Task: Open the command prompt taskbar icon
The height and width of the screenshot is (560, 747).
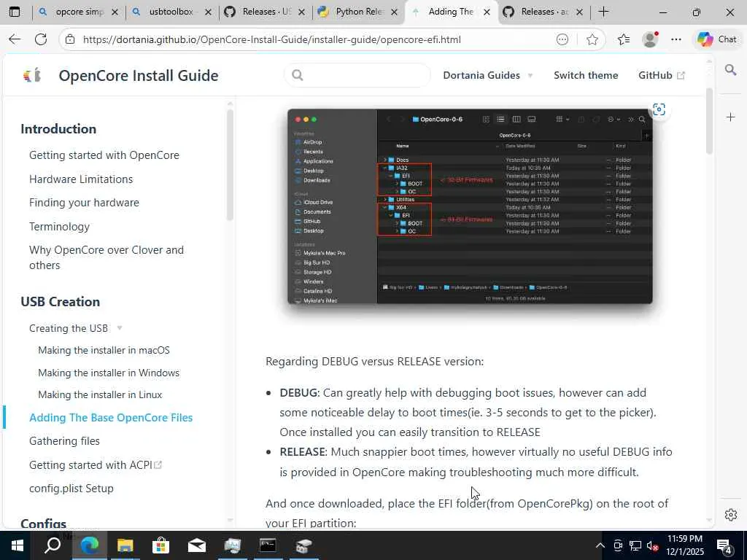Action: (268, 545)
